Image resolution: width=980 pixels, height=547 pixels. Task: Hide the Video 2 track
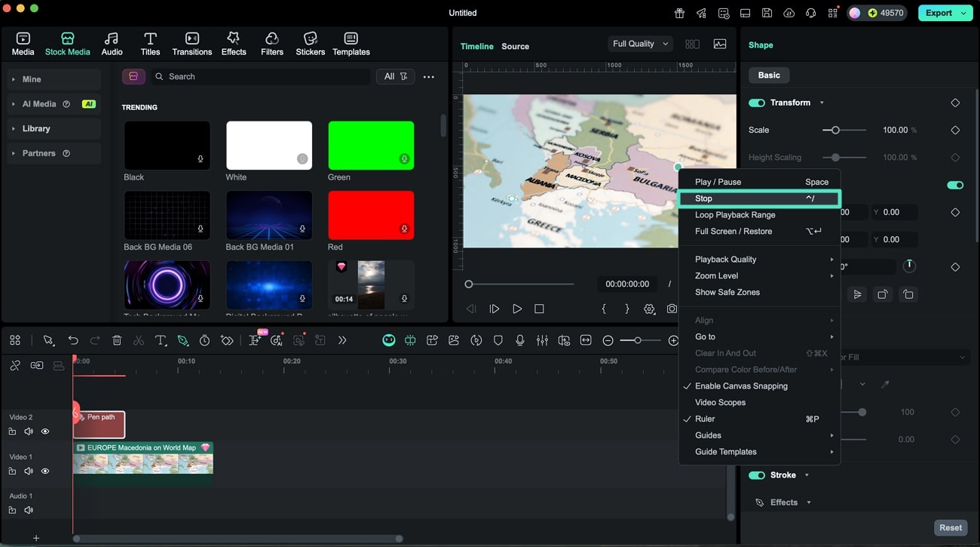click(x=45, y=432)
